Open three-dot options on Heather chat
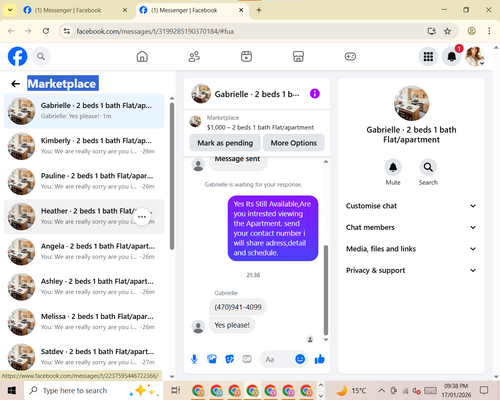 pyautogui.click(x=142, y=217)
